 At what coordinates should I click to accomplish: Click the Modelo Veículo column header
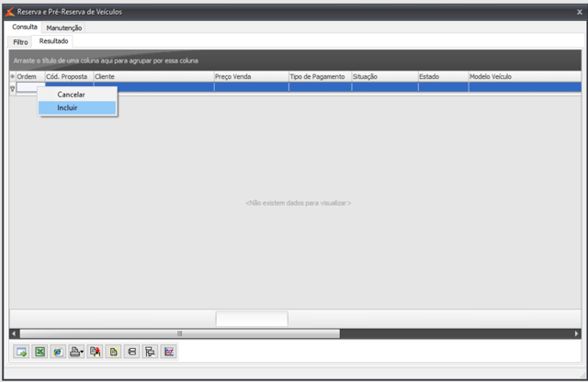[x=525, y=76]
